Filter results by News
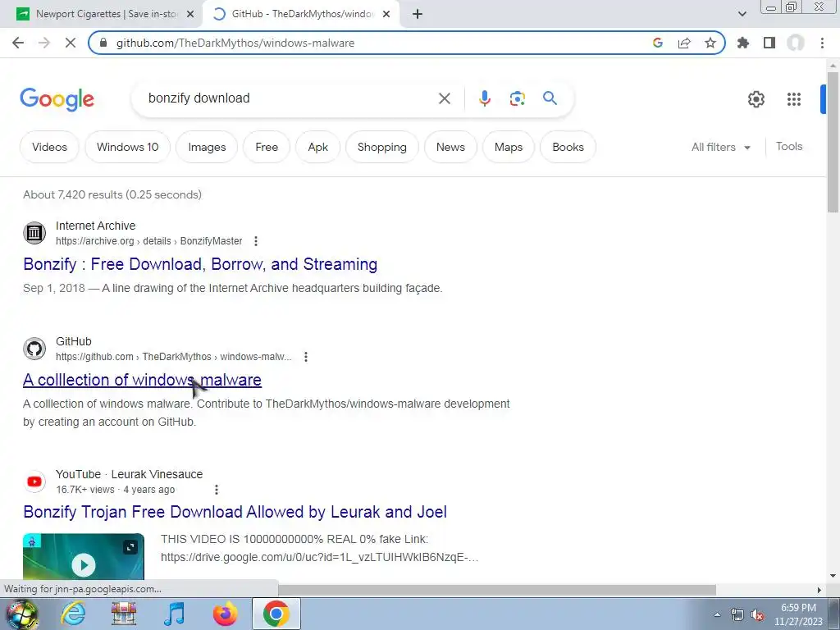The image size is (840, 630). (x=450, y=147)
